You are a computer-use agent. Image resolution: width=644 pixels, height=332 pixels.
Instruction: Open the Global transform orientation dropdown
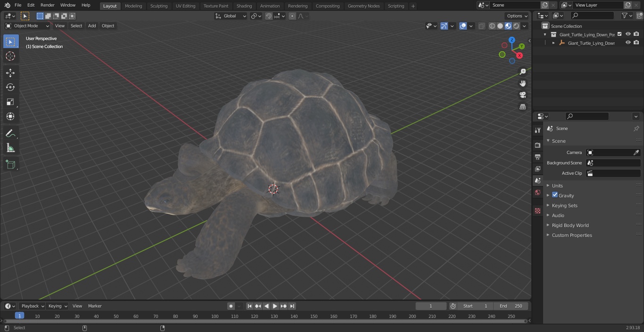click(x=231, y=16)
